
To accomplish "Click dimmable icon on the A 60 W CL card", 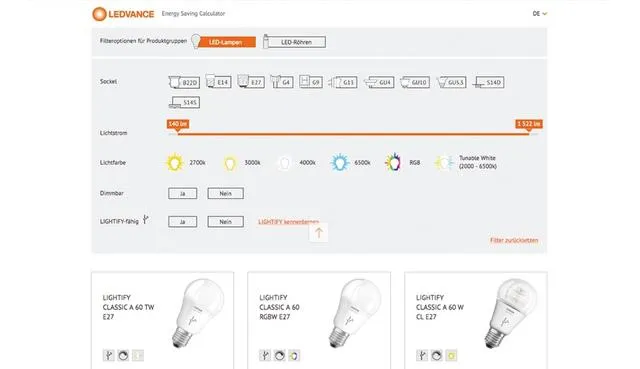I will coord(437,356).
